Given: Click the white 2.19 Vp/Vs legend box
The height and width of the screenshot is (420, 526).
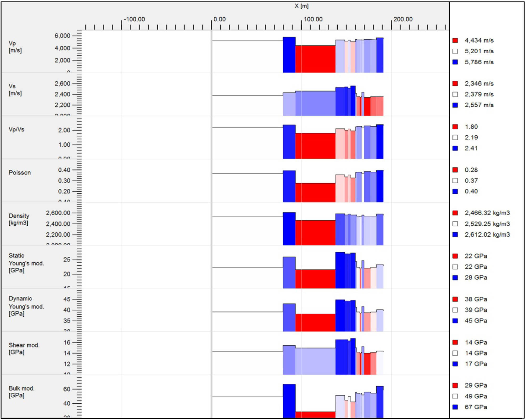Looking at the screenshot, I should pyautogui.click(x=455, y=137).
